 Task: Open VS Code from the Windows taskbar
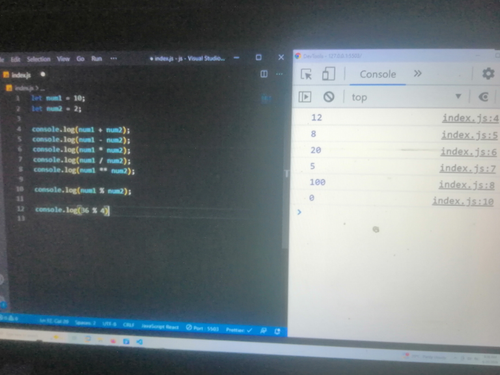point(140,342)
